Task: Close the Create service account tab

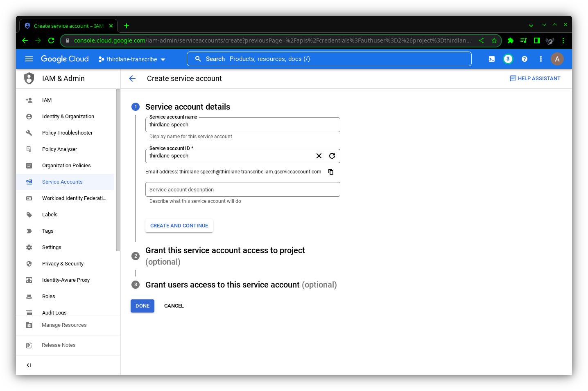Action: tap(111, 26)
